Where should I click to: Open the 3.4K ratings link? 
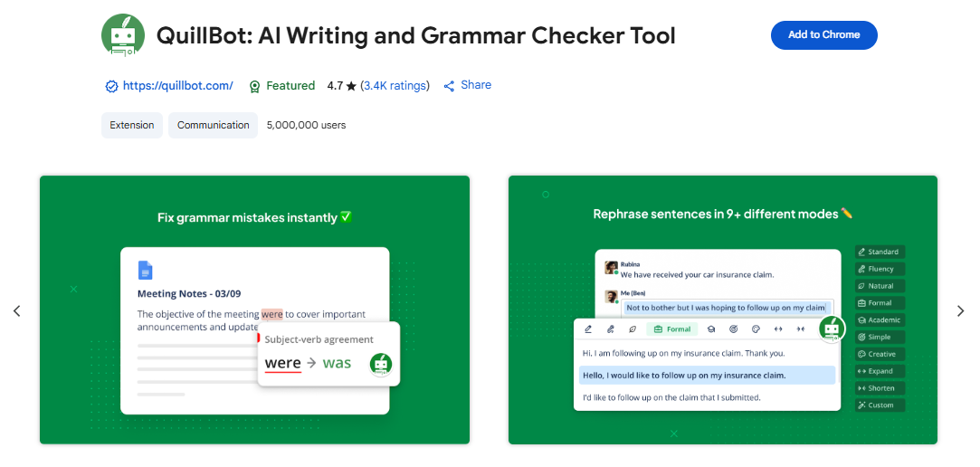tap(395, 86)
